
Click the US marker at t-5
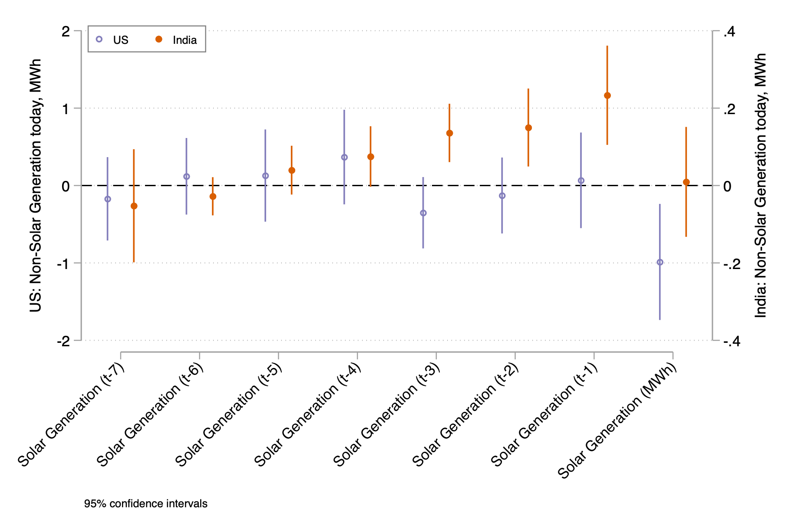click(x=265, y=176)
